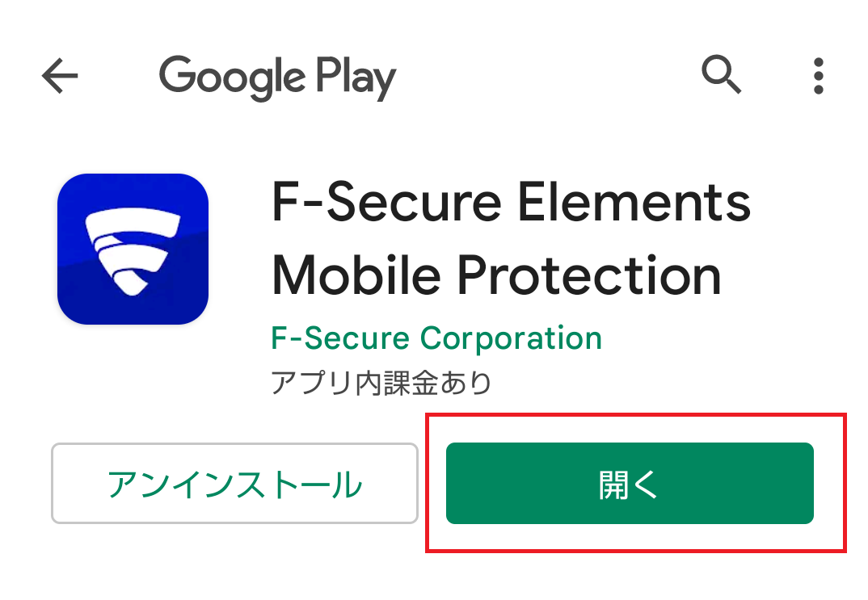Open the installed F-Secure app via the green button
Screen dimensions: 868x600
tap(630, 484)
